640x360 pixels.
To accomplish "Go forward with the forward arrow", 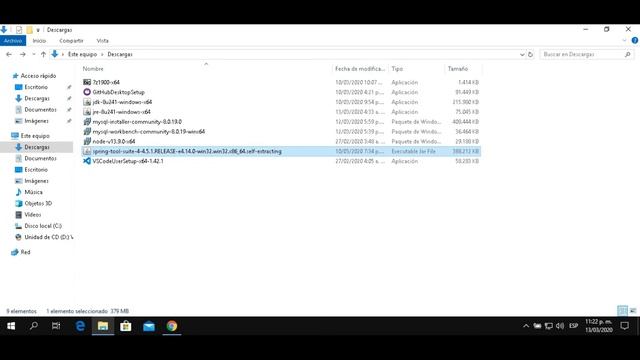I will (x=22, y=54).
